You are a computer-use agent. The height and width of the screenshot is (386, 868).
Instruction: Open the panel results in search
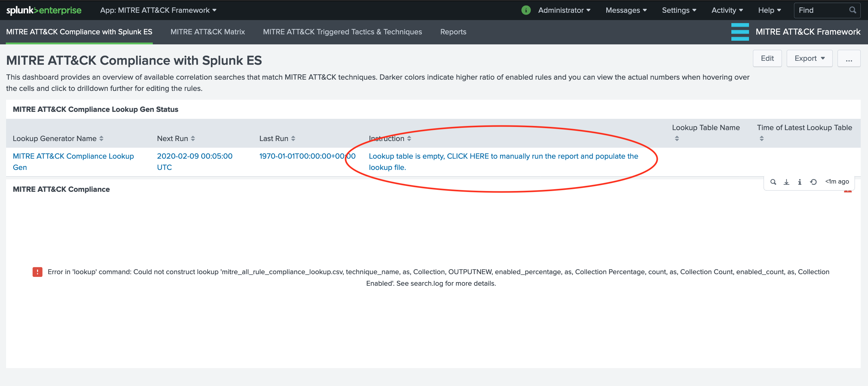click(x=773, y=182)
